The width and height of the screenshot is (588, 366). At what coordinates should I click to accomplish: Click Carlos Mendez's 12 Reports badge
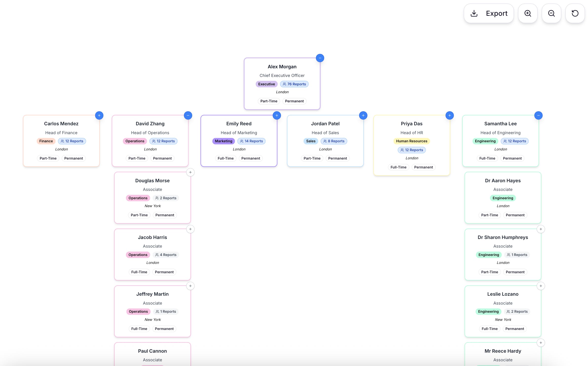pyautogui.click(x=72, y=141)
